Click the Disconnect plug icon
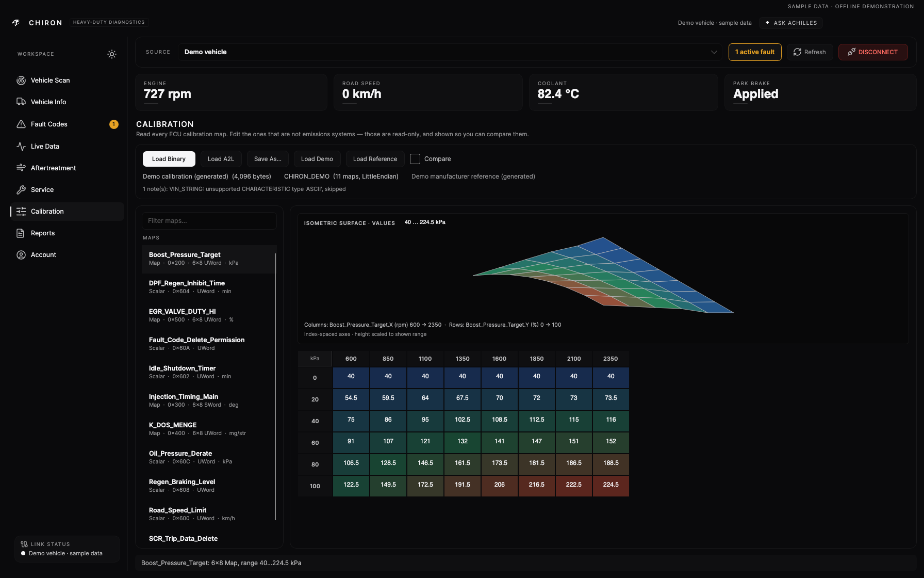This screenshot has width=924, height=578. (851, 52)
